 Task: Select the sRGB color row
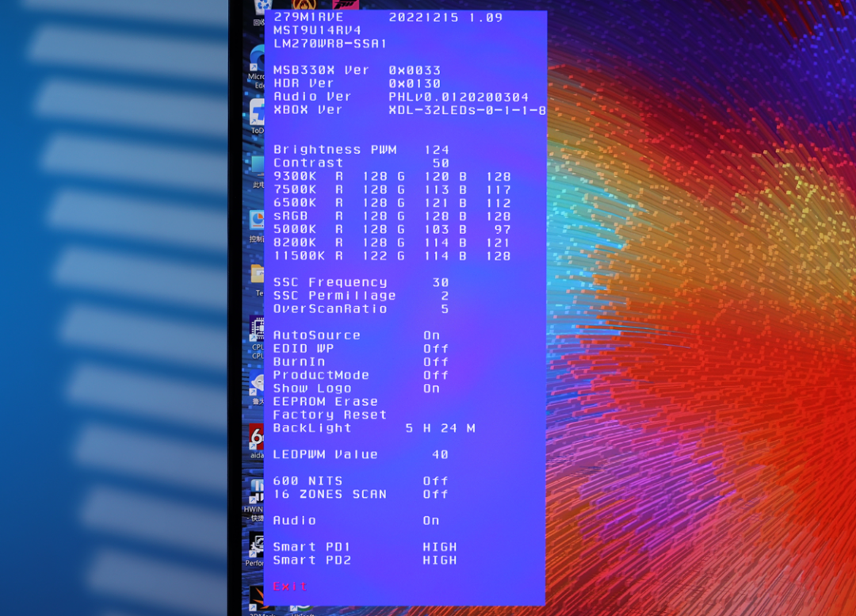click(x=392, y=216)
